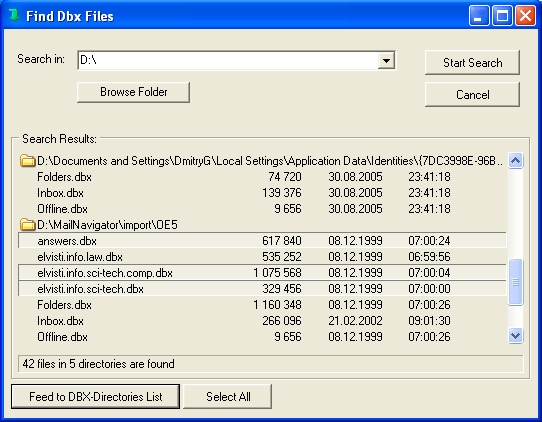Click the results scrollbar down arrow
This screenshot has width=542, height=422.
(515, 336)
